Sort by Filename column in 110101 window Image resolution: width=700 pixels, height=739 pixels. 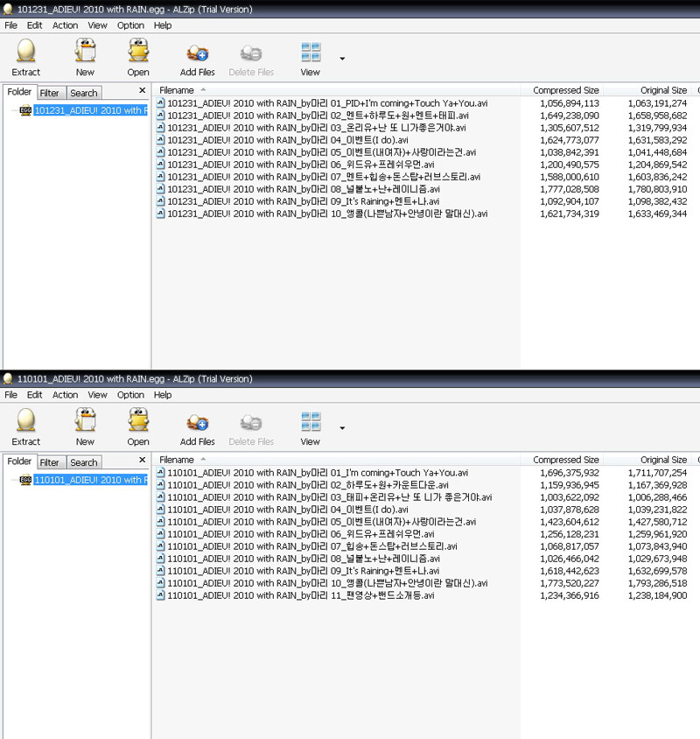coord(336,460)
